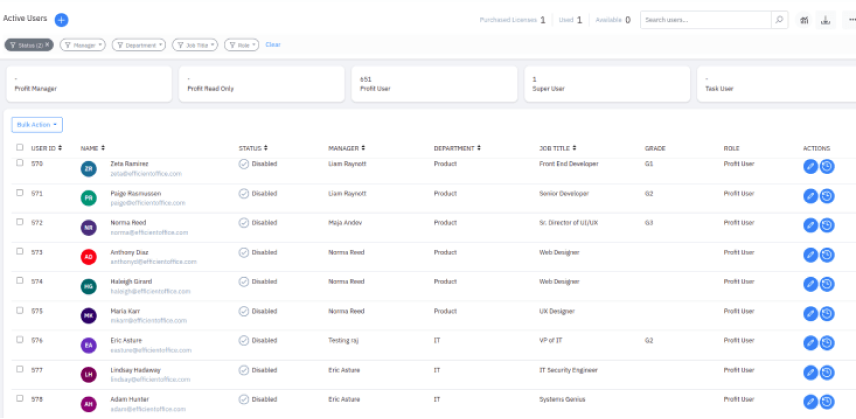This screenshot has width=856, height=419.
Task: Open the Status (2) filter dropdown
Action: [29, 45]
